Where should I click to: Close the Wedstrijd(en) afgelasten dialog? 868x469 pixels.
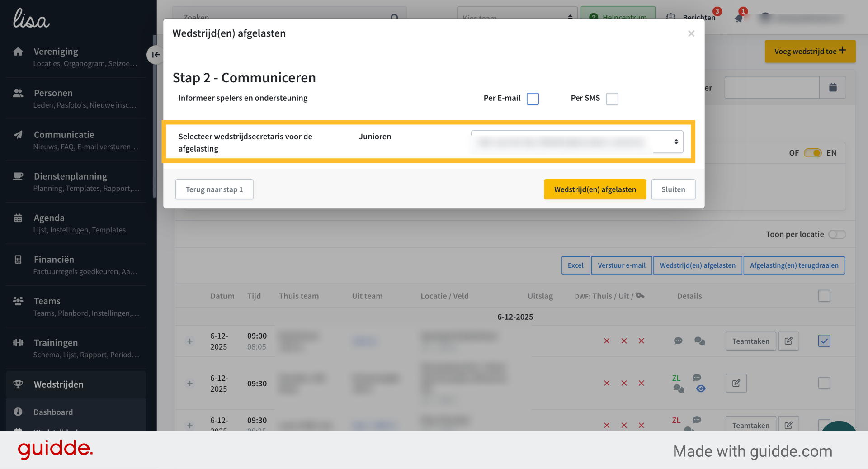[691, 33]
